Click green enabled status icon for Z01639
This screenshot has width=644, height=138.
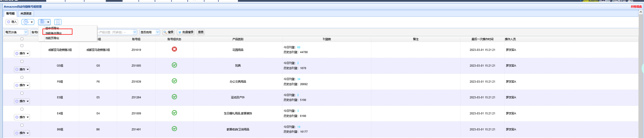pyautogui.click(x=175, y=81)
